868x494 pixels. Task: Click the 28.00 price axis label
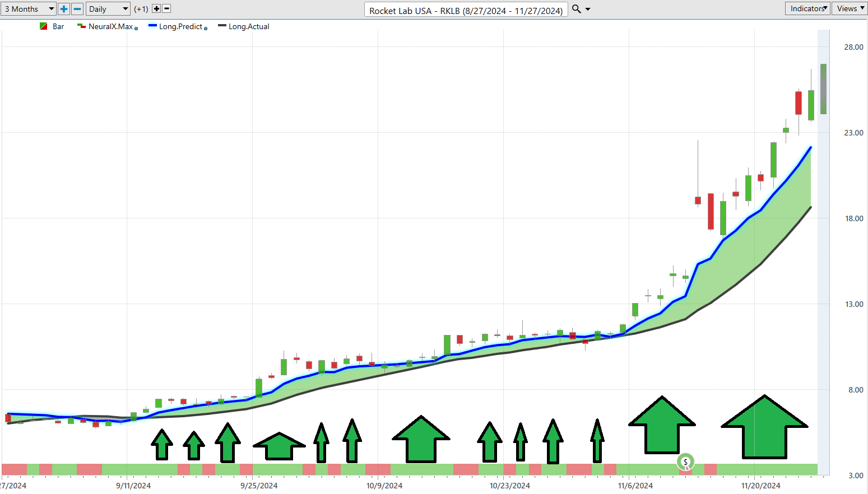coord(853,47)
